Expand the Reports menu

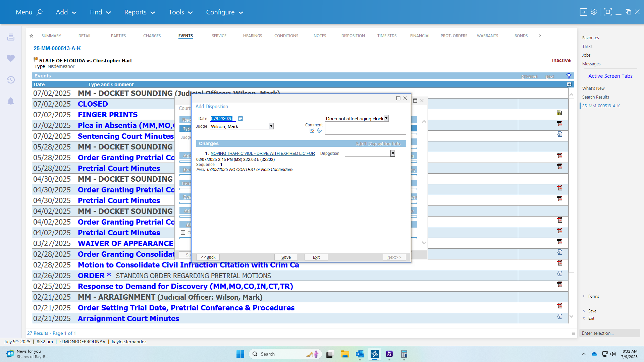click(140, 12)
